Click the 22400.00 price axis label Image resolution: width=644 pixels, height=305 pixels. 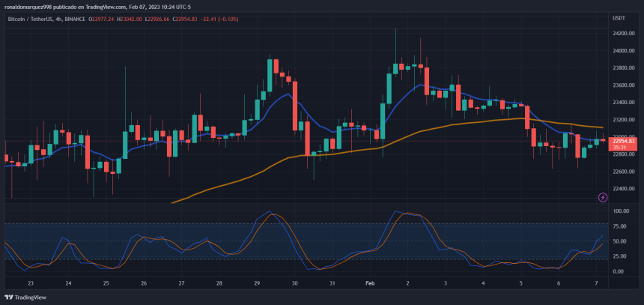pyautogui.click(x=623, y=188)
